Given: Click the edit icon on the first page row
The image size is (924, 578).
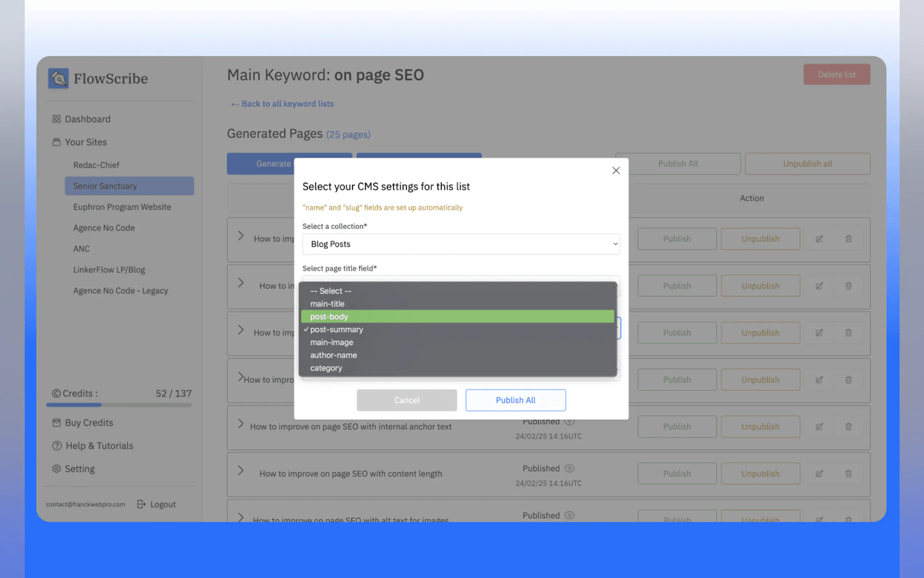Looking at the screenshot, I should pyautogui.click(x=819, y=239).
